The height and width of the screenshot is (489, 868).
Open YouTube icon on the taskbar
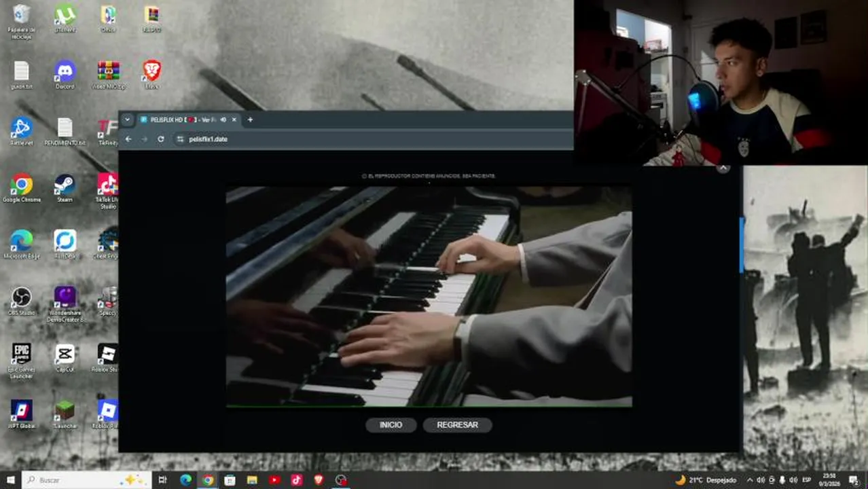(x=274, y=480)
